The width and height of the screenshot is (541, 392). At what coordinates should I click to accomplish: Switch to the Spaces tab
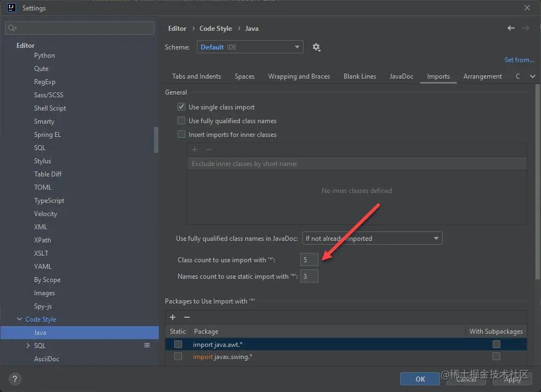click(244, 76)
